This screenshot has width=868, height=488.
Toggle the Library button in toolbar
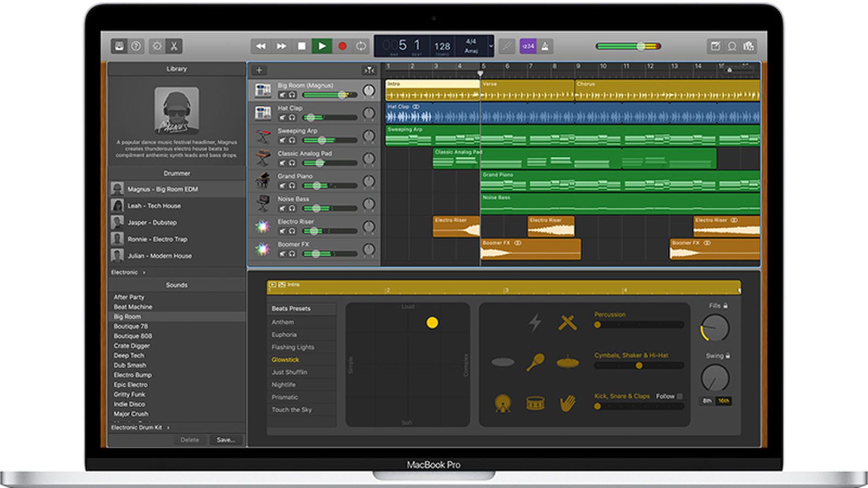pos(119,46)
